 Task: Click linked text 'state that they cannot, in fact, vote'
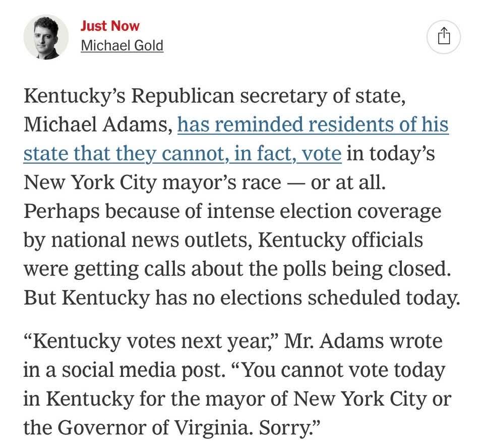(x=182, y=153)
